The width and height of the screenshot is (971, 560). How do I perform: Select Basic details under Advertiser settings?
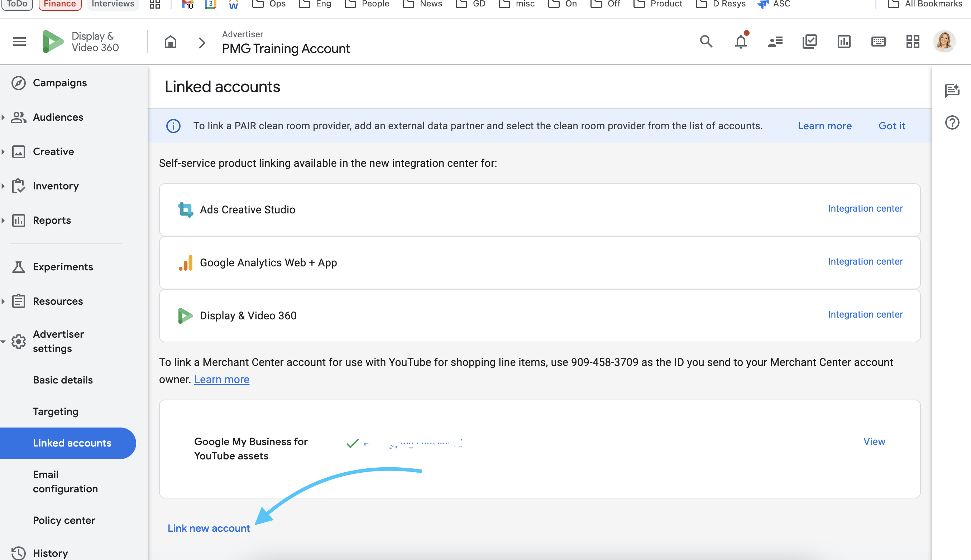pyautogui.click(x=63, y=380)
